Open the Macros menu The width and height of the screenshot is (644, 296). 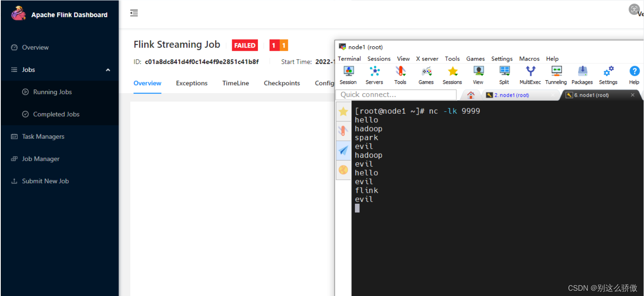(529, 59)
